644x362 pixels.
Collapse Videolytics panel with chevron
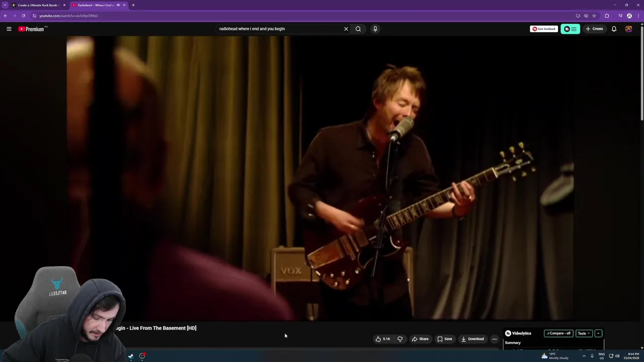coord(598,333)
